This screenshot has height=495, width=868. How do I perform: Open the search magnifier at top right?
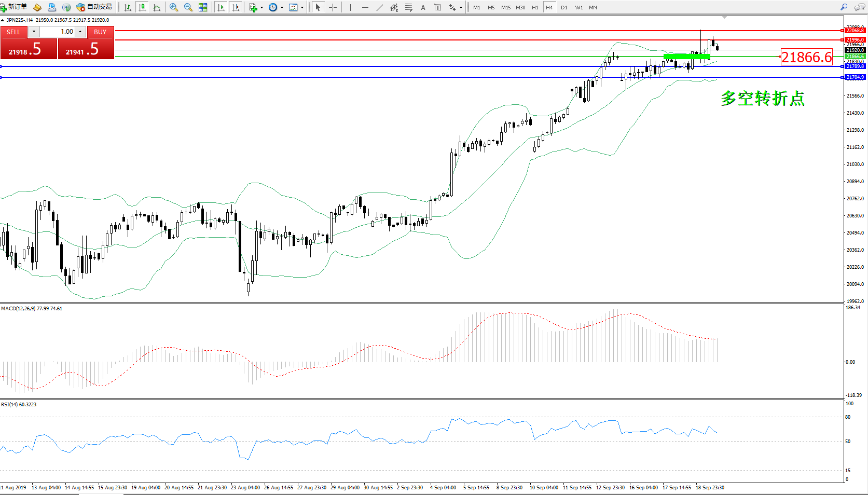tap(844, 7)
